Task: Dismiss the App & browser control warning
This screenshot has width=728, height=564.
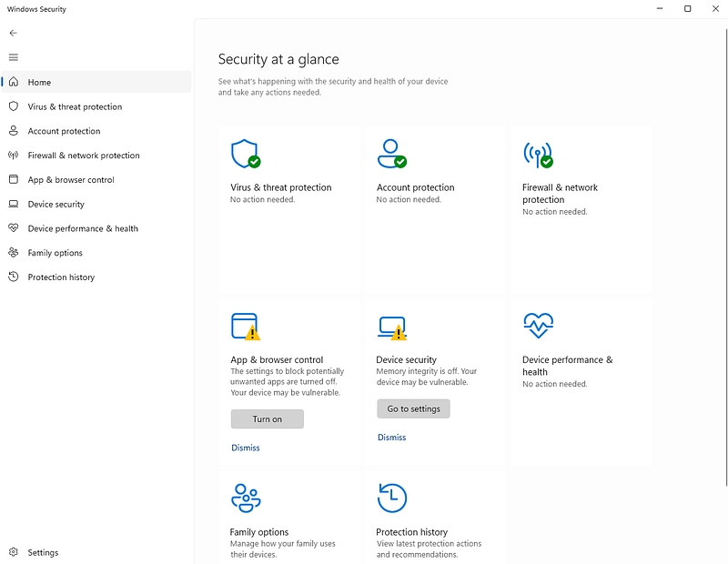Action: (x=246, y=448)
